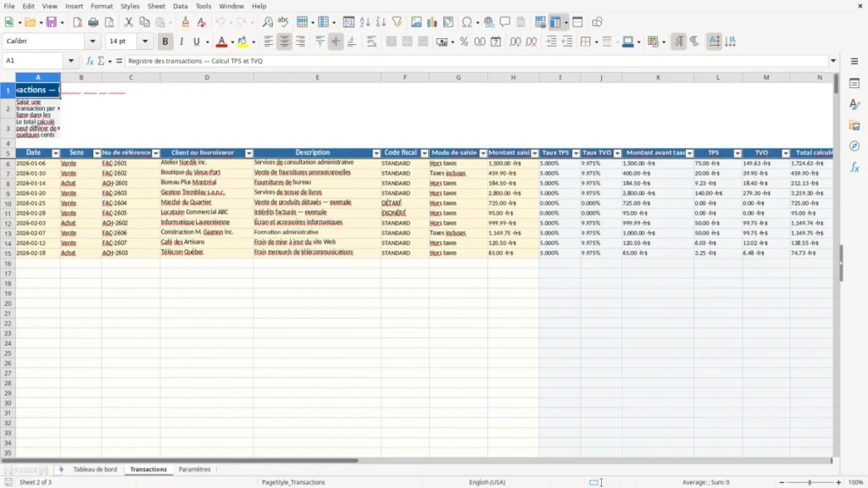Image resolution: width=868 pixels, height=488 pixels.
Task: Open the Format menu
Action: point(102,6)
